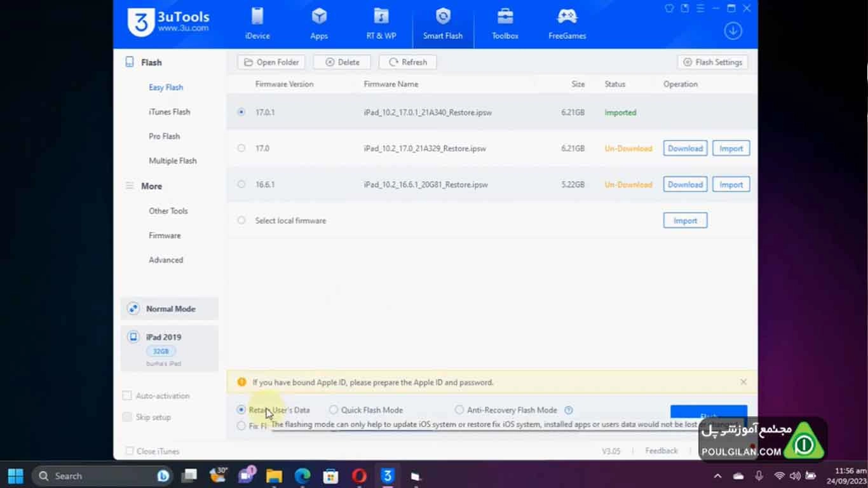This screenshot has height=488, width=868.
Task: Go to iTunes Flash
Action: click(169, 111)
